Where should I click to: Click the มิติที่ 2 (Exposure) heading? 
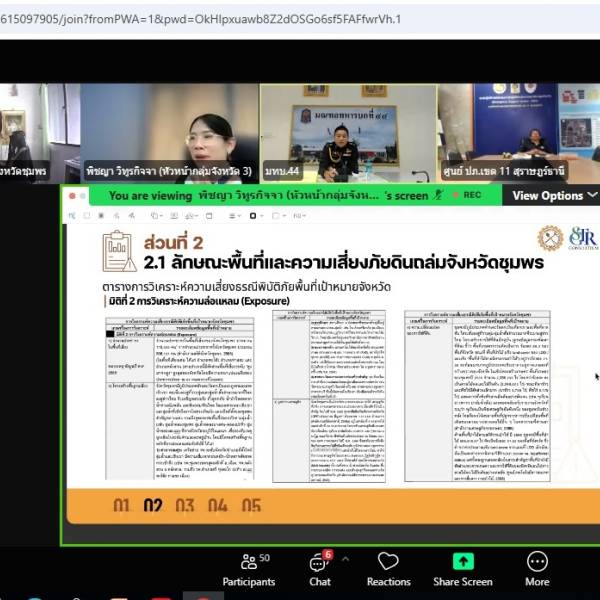click(199, 301)
